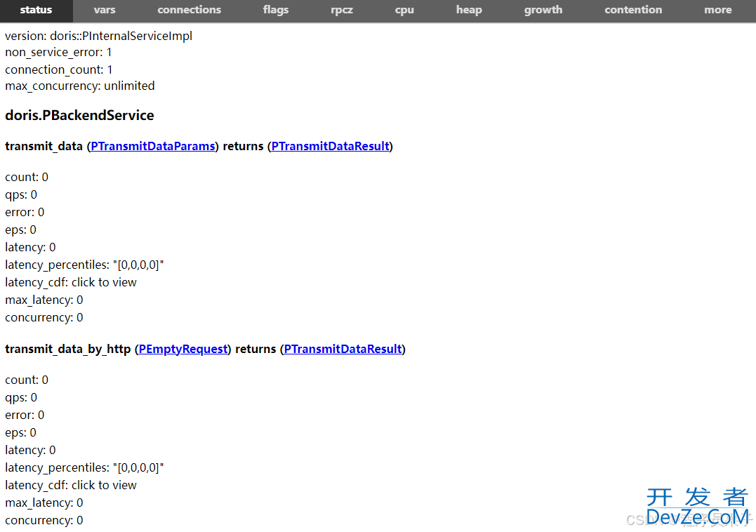Open the connections tab
The height and width of the screenshot is (532, 756).
pos(189,10)
